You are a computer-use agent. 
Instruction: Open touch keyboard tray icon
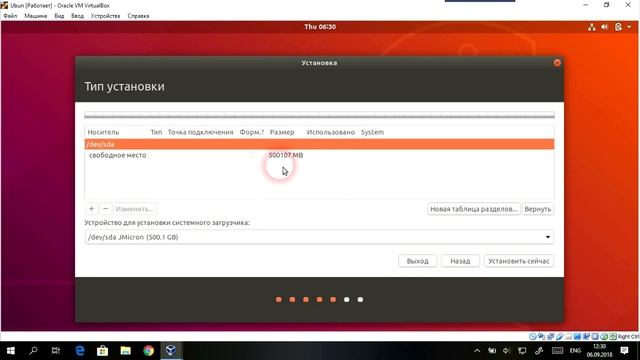point(557,351)
